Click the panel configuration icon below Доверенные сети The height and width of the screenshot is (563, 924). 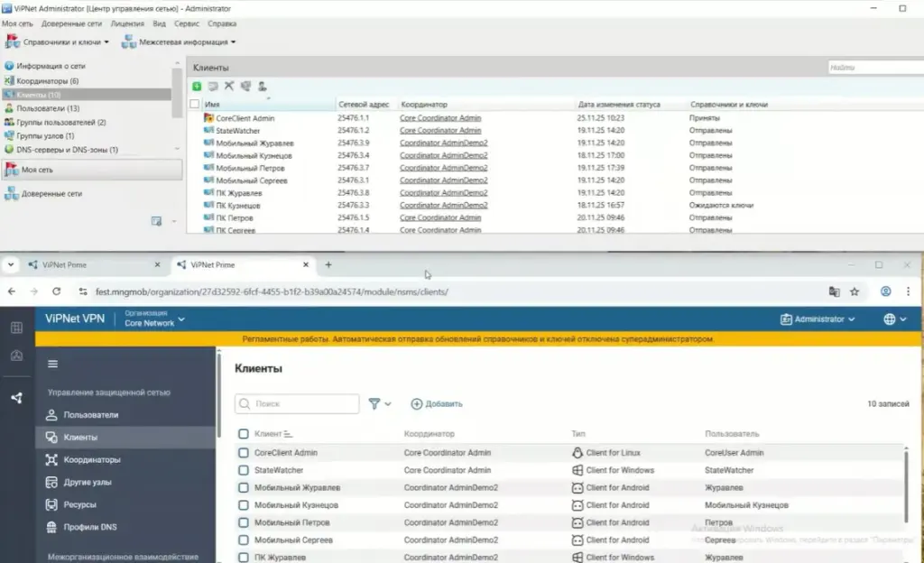coord(156,221)
